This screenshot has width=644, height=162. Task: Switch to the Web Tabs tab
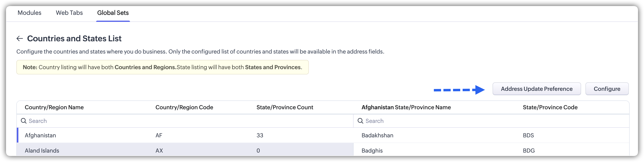click(69, 13)
